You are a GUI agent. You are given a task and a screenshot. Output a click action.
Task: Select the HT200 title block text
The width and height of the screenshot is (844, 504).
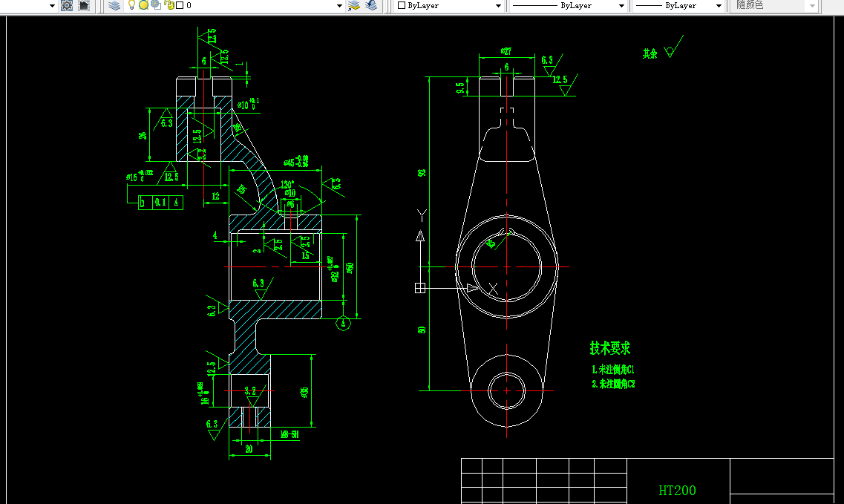(x=677, y=491)
